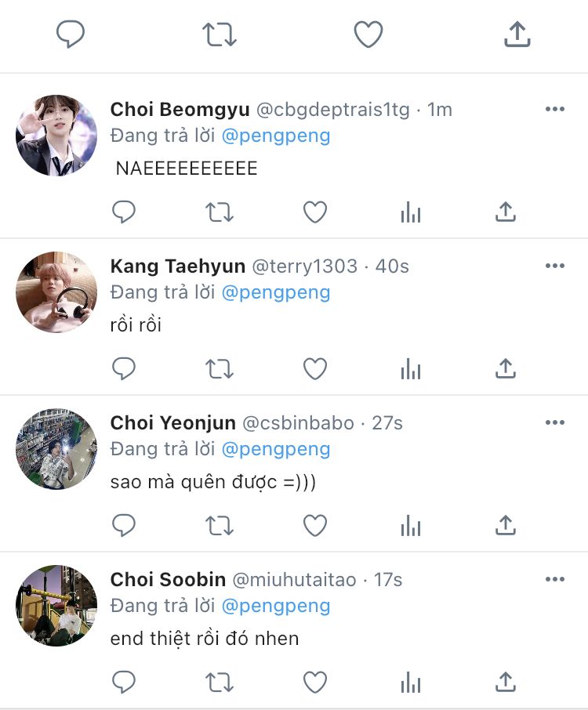View analytics for Choi Soobin's tweet
The width and height of the screenshot is (588, 710).
tap(411, 682)
